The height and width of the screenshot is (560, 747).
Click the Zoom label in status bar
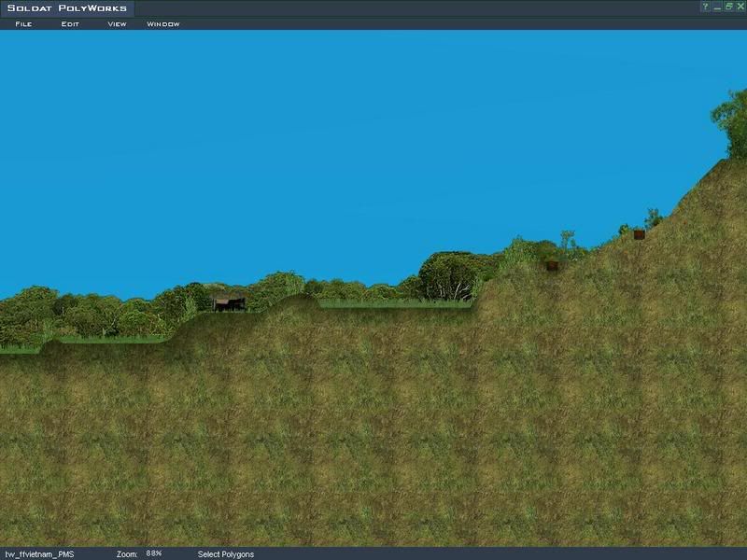(x=127, y=554)
